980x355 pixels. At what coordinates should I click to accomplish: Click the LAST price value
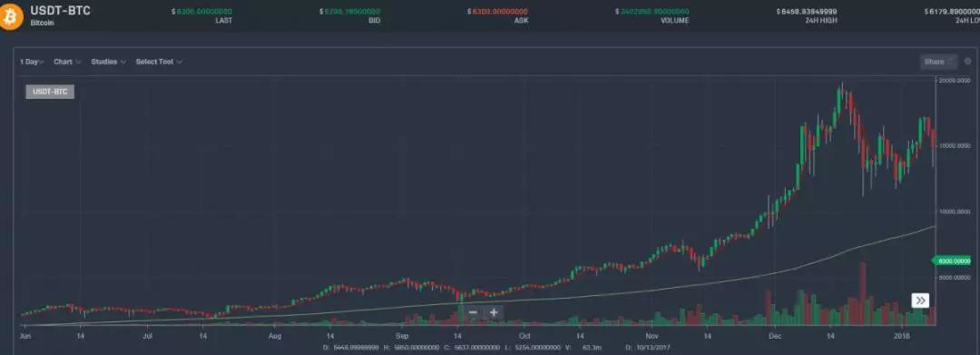click(201, 12)
